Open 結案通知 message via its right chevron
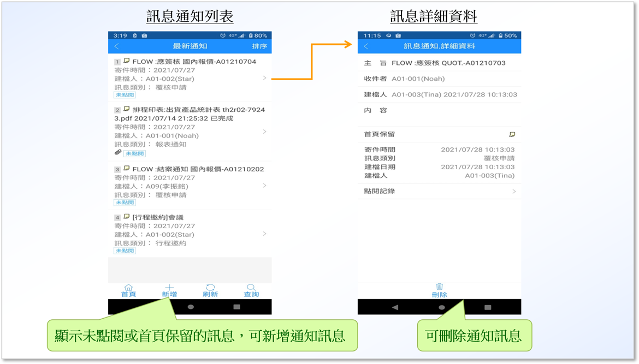Image resolution: width=639 pixels, height=364 pixels. [x=265, y=186]
